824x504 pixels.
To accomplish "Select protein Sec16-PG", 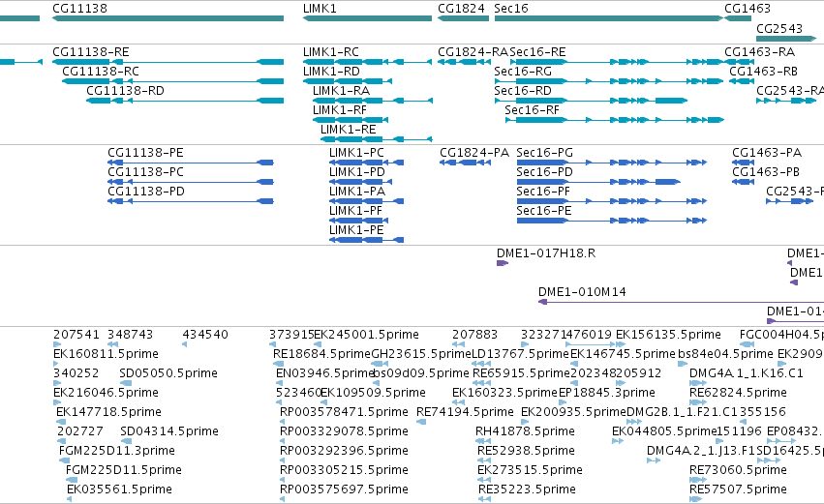I will (x=544, y=153).
